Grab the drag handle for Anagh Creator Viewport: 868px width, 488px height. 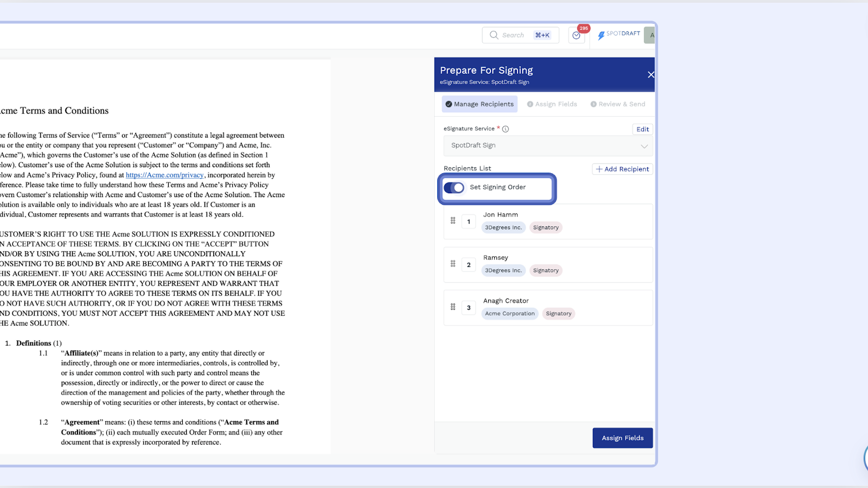point(453,307)
